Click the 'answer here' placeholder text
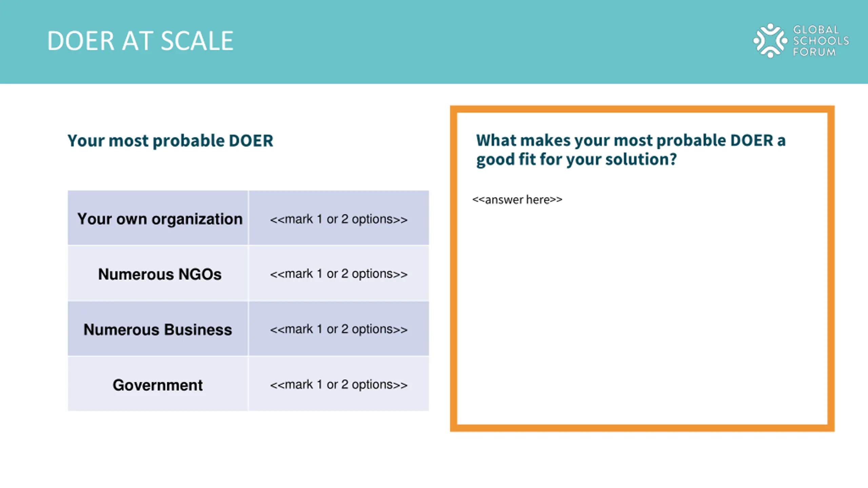 (x=517, y=200)
